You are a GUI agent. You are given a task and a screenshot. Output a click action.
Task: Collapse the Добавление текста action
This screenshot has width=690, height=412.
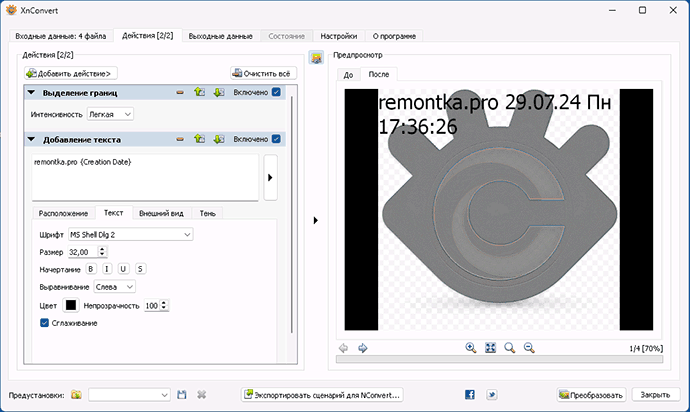click(31, 139)
